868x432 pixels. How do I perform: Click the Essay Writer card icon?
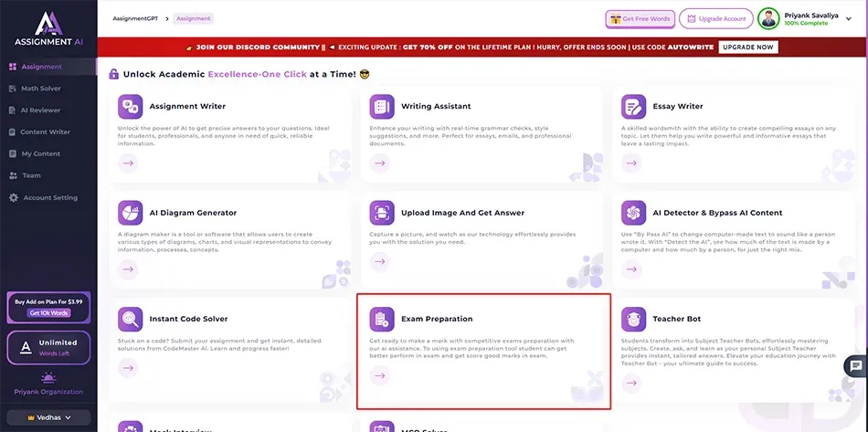(x=633, y=107)
